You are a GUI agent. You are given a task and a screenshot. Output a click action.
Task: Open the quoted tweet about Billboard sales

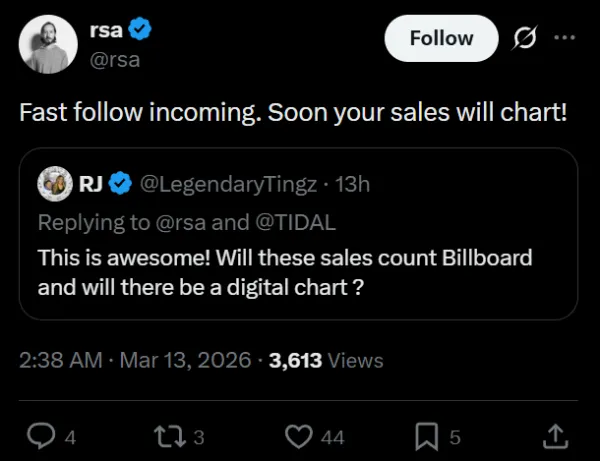point(298,272)
